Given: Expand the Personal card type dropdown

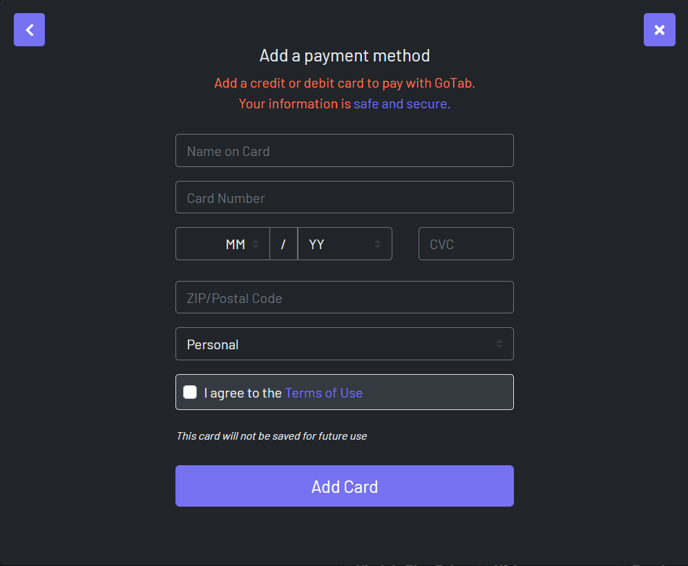Looking at the screenshot, I should [x=344, y=344].
